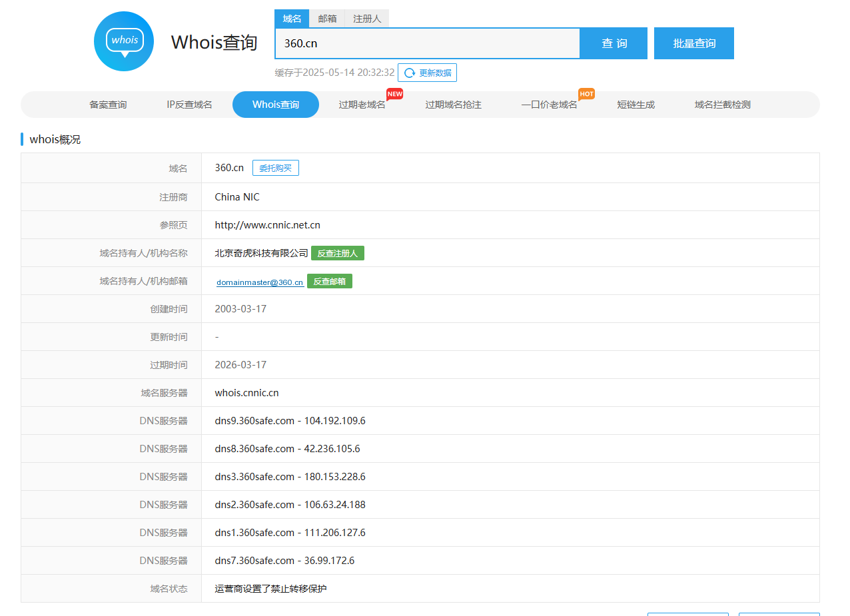The image size is (850, 616).
Task: Click the 委托购买 button
Action: click(x=276, y=168)
